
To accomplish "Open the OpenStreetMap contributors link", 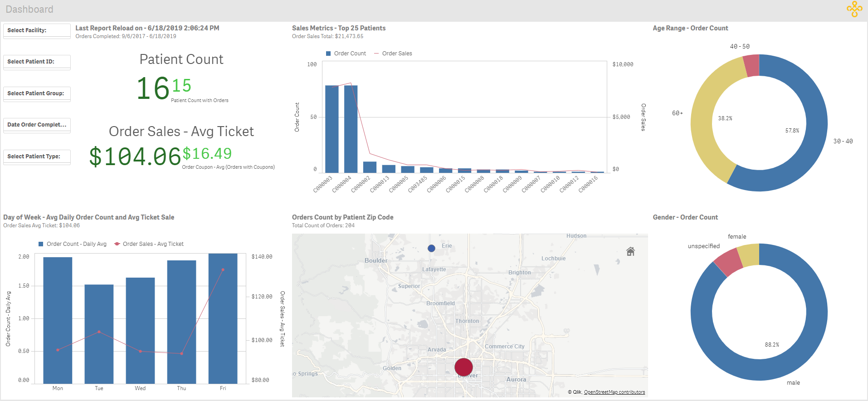I will pyautogui.click(x=614, y=392).
